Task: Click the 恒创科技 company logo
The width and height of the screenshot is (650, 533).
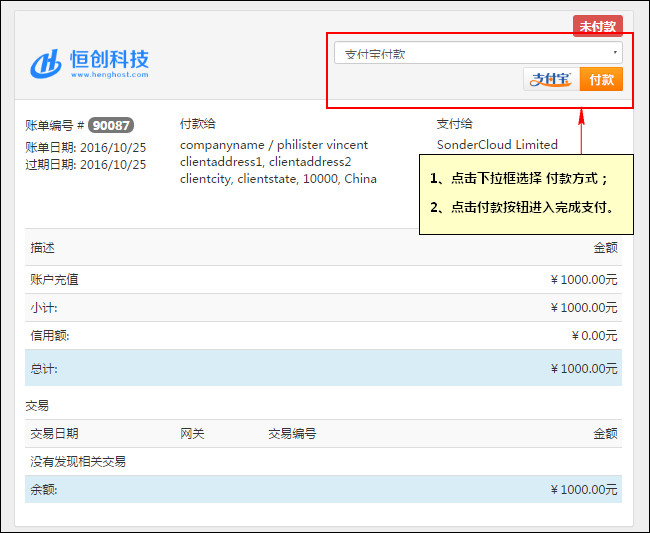Action: point(90,63)
